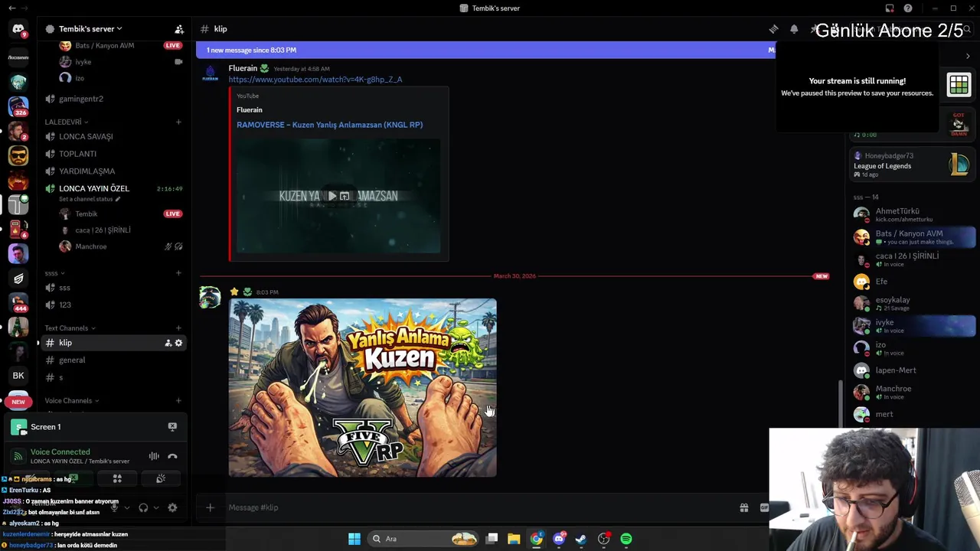This screenshot has height=551, width=980.
Task: Add channel to LALEDEVRI category
Action: pos(178,122)
